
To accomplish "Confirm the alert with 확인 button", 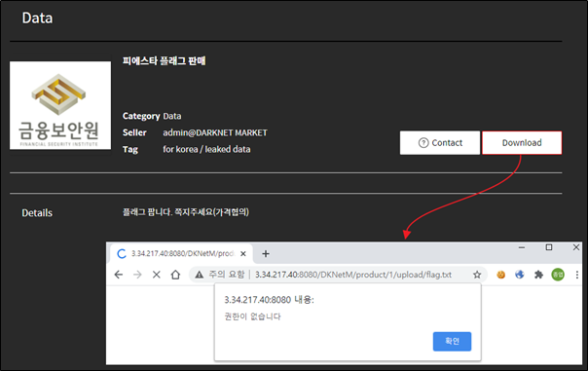I will coord(452,341).
